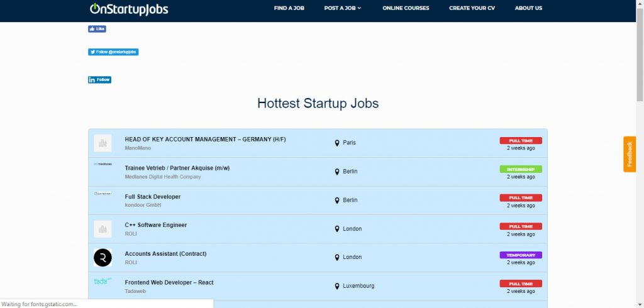Go to Online Courses

point(406,8)
